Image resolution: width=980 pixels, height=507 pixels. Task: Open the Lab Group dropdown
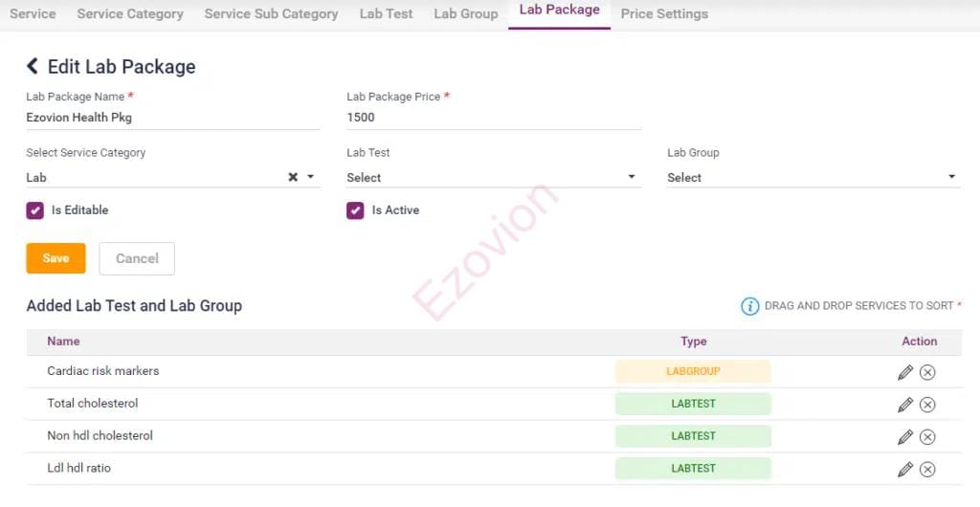pyautogui.click(x=813, y=177)
